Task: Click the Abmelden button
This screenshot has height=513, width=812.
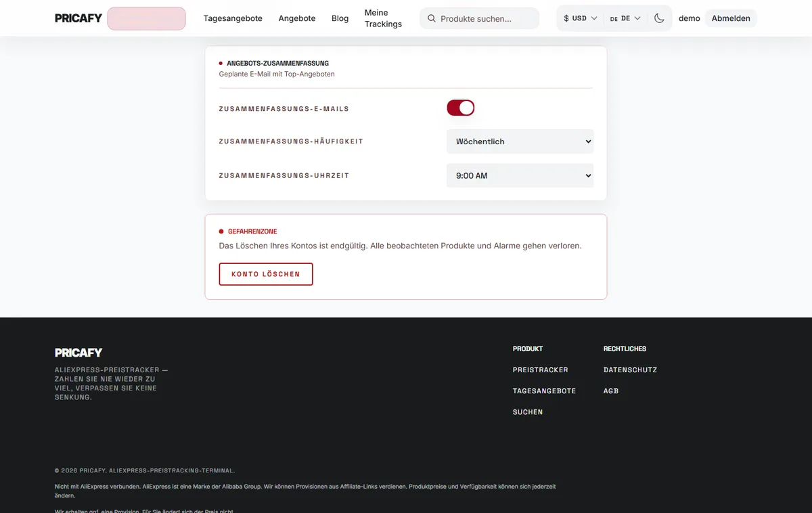Action: (x=731, y=18)
